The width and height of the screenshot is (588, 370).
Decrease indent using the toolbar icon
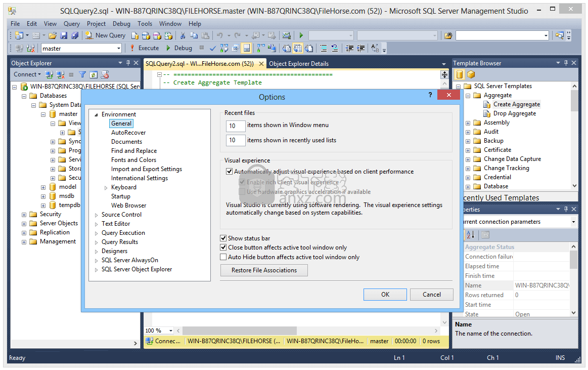tap(349, 49)
